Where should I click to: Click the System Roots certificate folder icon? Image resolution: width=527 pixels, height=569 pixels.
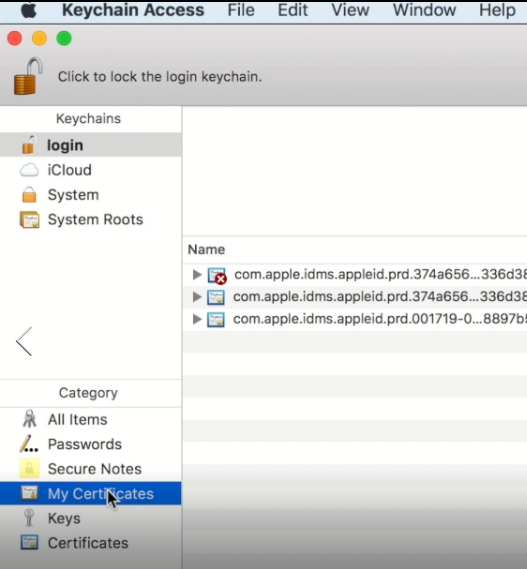pyautogui.click(x=29, y=220)
